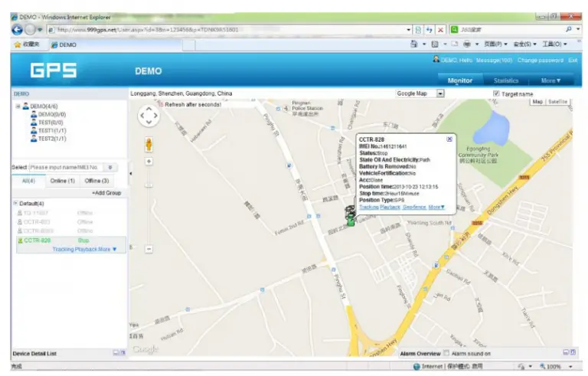Open Message(100) link
588x376 pixels.
(x=494, y=60)
